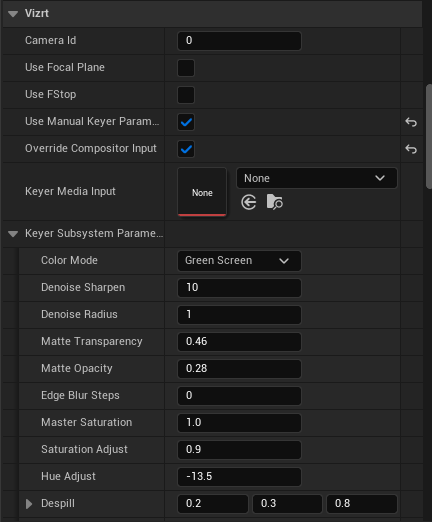Reset Use Manual Keyer Parameters to default
Screen dimensions: 432x522
pos(411,122)
